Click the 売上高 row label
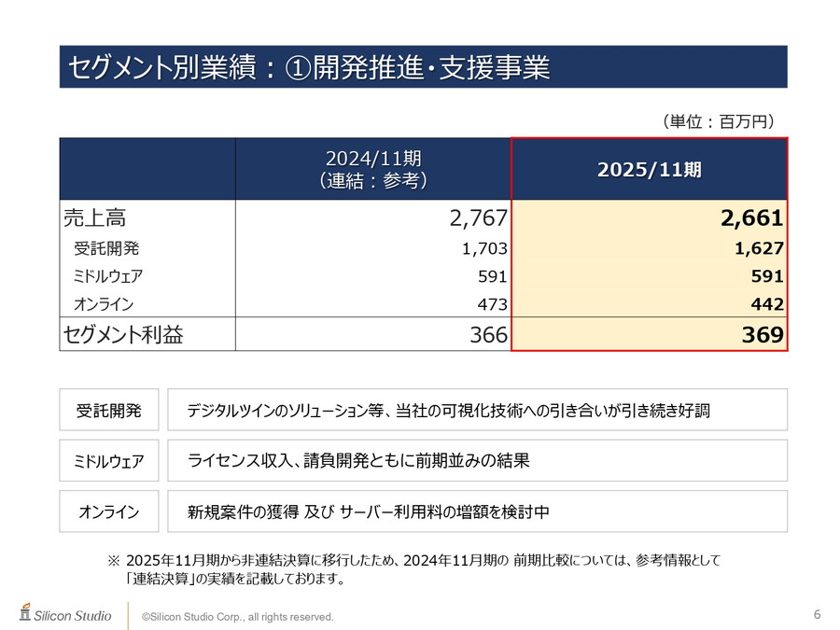Image resolution: width=840 pixels, height=630 pixels. [95, 218]
